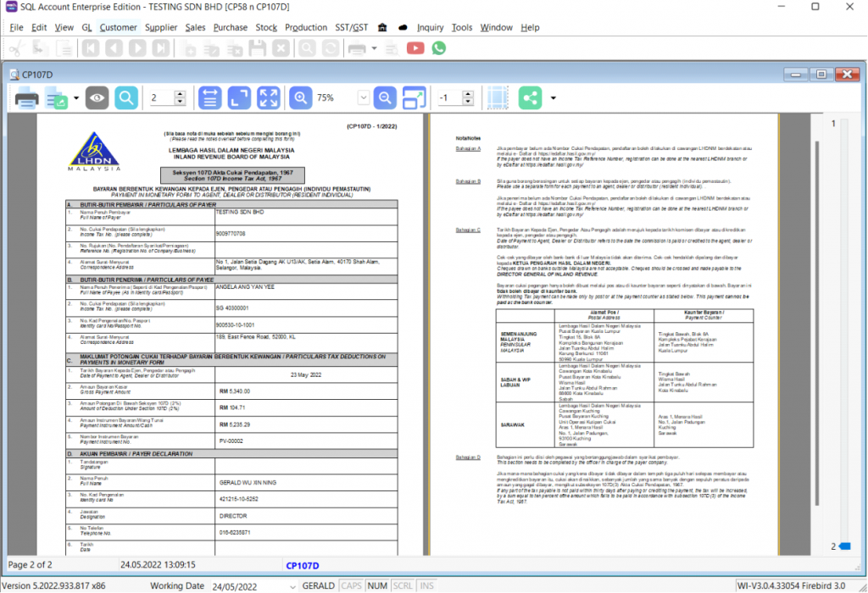Click the green share icon

[530, 98]
